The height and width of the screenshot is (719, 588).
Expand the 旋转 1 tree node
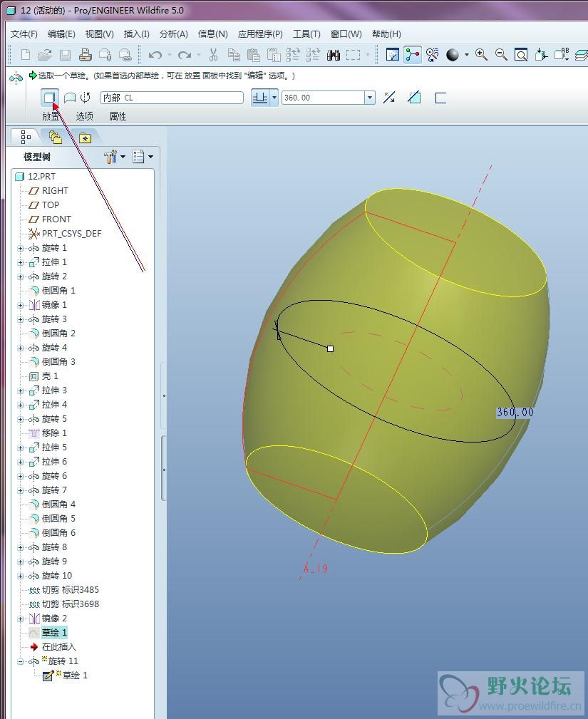tap(20, 248)
